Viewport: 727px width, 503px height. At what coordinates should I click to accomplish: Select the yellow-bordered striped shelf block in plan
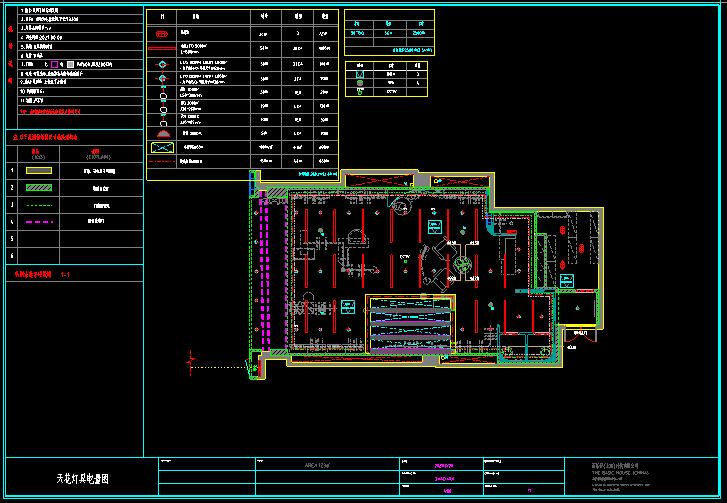coord(410,324)
